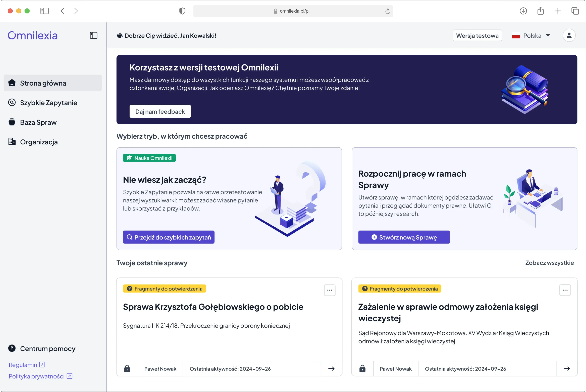Click the Nauka Omnilexii tag
The height and width of the screenshot is (392, 586).
click(149, 158)
